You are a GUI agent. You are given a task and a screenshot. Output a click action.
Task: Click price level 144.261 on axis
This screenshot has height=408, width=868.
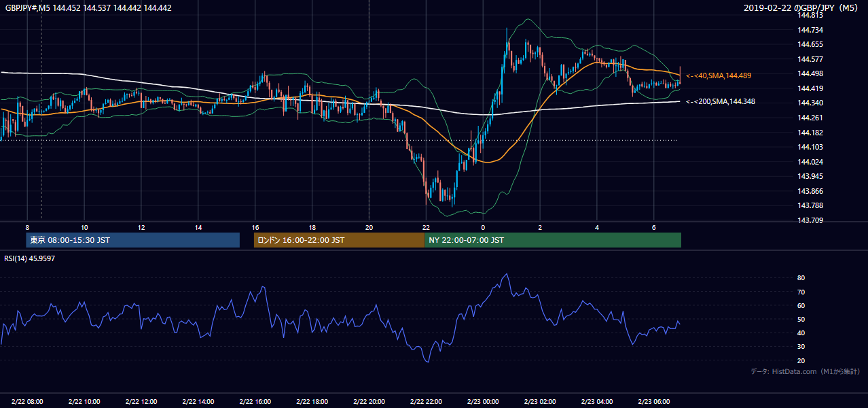(x=810, y=118)
